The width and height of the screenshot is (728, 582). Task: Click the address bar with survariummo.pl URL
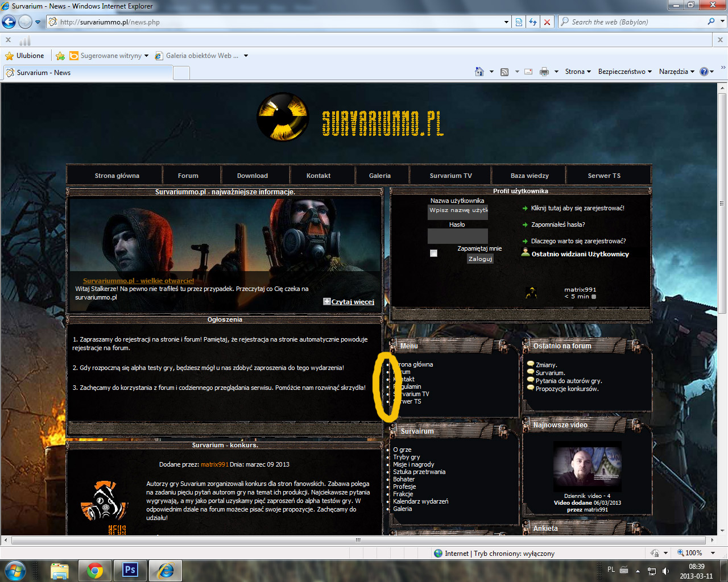[275, 22]
